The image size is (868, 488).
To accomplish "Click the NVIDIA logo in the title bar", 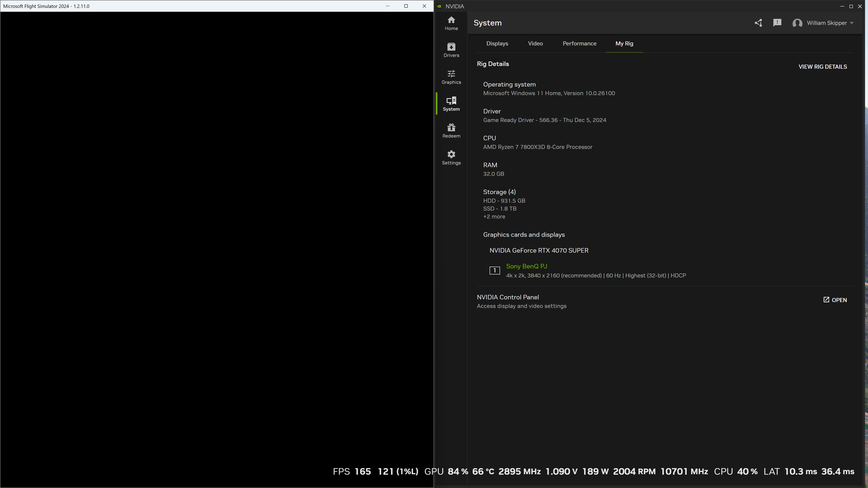I will pyautogui.click(x=439, y=6).
